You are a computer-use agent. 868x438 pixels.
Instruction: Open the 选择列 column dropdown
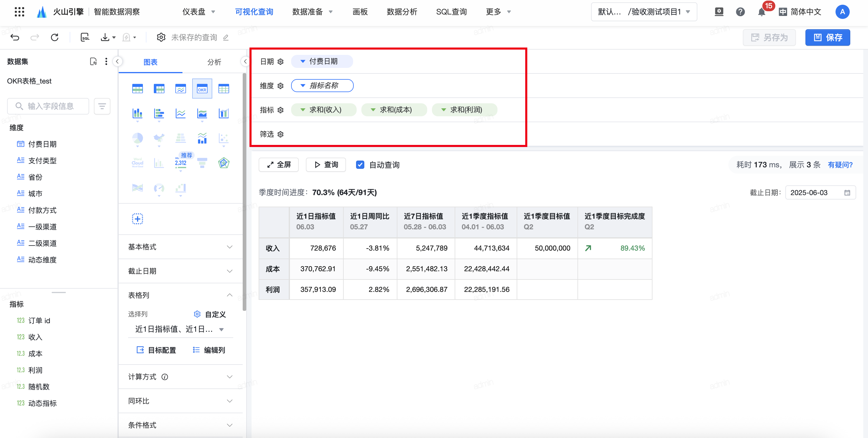pos(181,329)
